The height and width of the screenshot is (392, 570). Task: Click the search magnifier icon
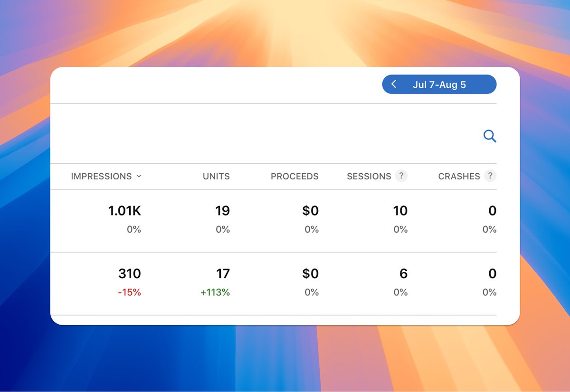coord(490,137)
